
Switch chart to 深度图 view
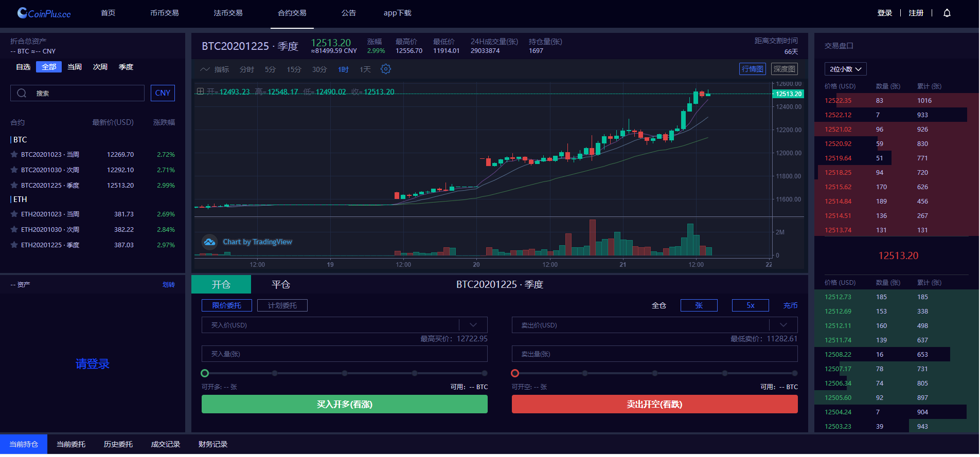[785, 69]
